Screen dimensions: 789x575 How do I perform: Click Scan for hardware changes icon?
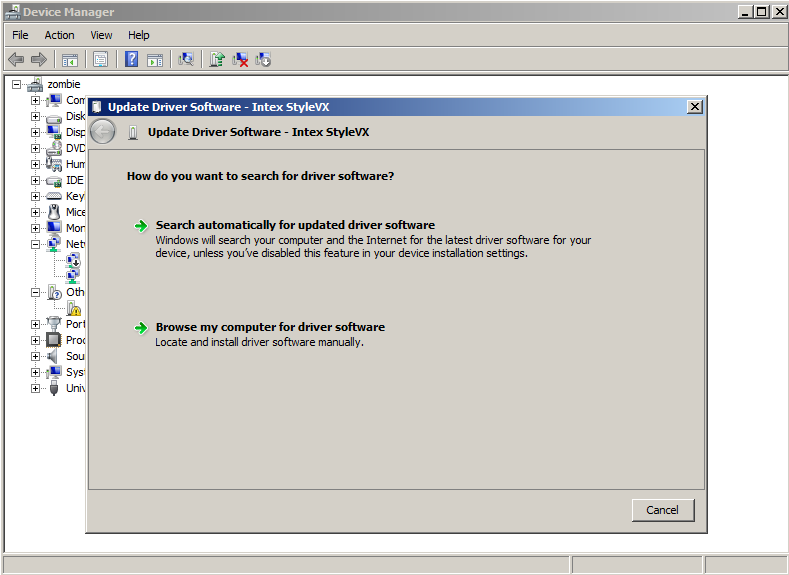[186, 60]
